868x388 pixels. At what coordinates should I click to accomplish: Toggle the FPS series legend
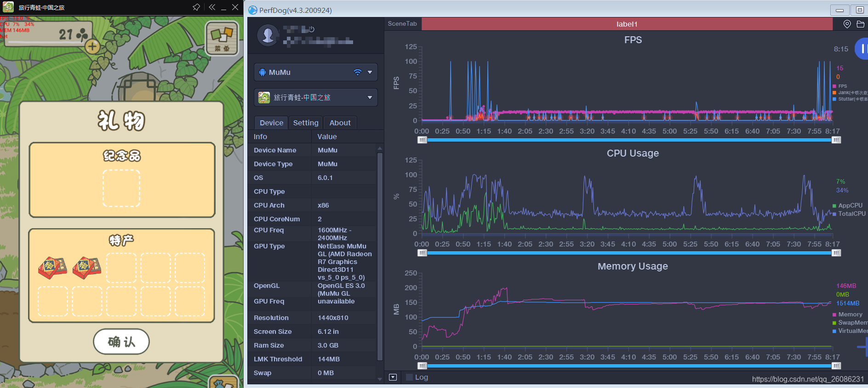coord(840,86)
